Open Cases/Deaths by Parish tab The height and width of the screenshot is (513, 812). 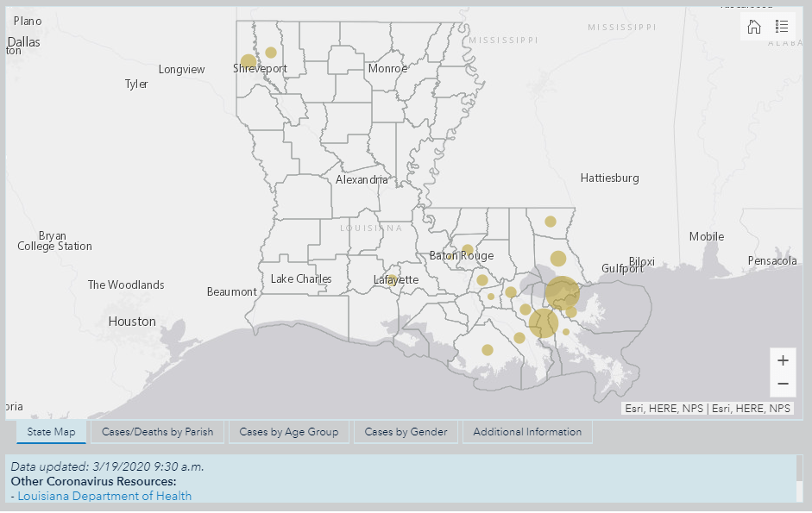[x=157, y=432]
